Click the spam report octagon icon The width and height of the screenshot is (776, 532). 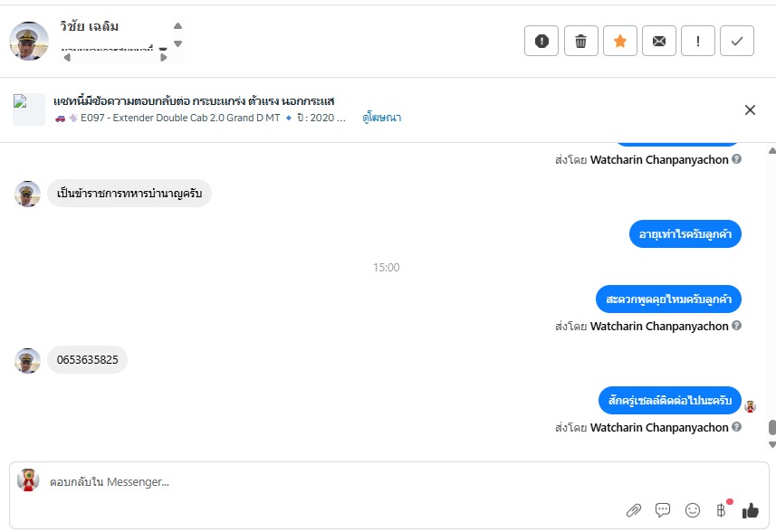click(x=541, y=41)
